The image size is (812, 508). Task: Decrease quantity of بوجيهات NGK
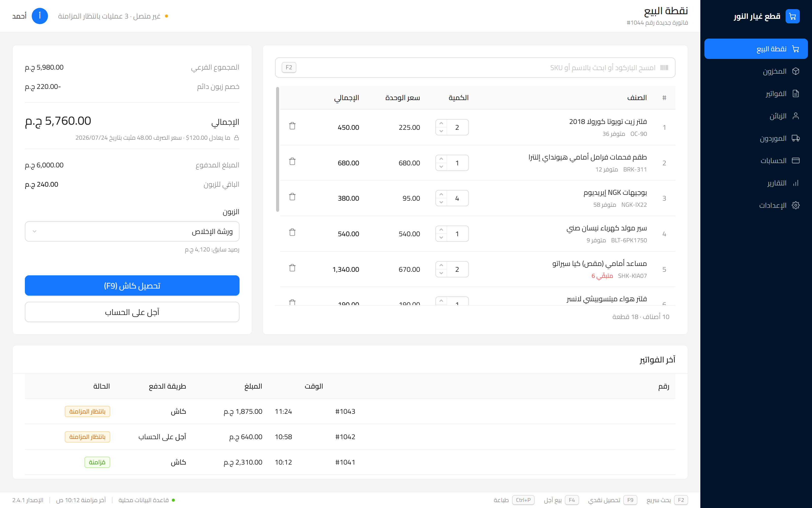[x=441, y=202]
